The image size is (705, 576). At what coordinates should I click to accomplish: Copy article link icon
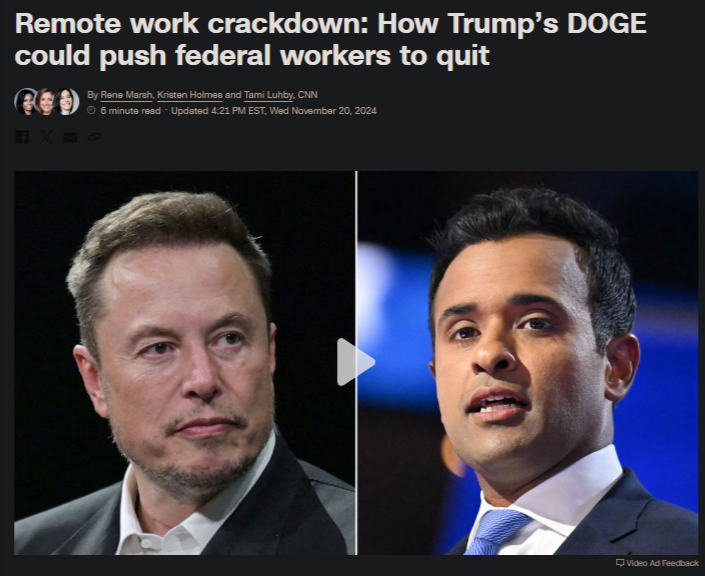tap(94, 137)
